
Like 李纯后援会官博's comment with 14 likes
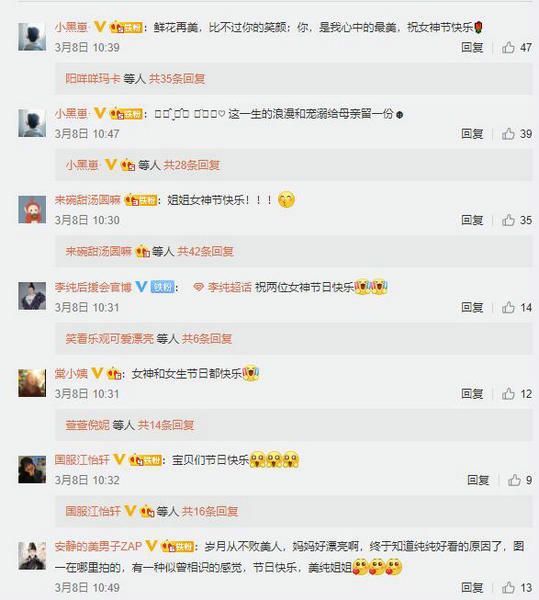tap(508, 307)
